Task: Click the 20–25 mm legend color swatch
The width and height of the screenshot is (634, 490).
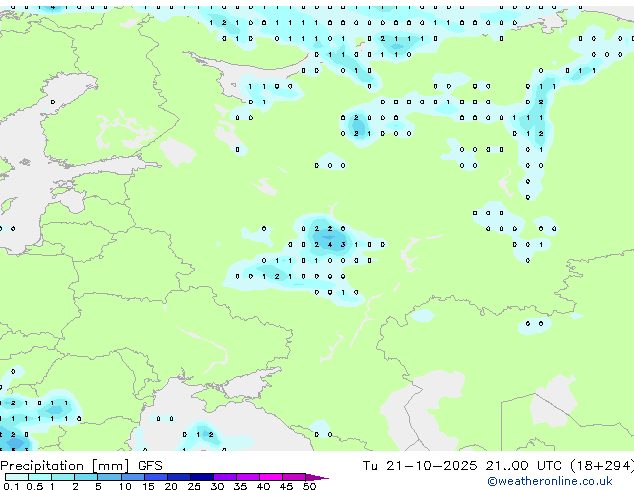Action: click(179, 477)
